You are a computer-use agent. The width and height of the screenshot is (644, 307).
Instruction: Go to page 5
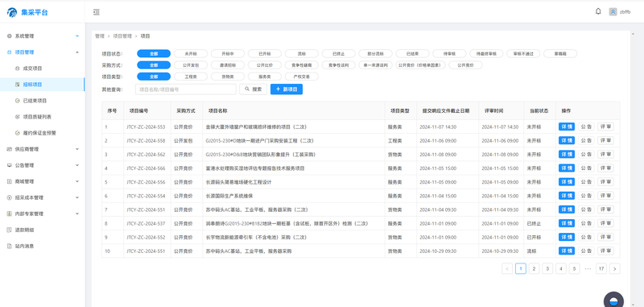tap(574, 269)
